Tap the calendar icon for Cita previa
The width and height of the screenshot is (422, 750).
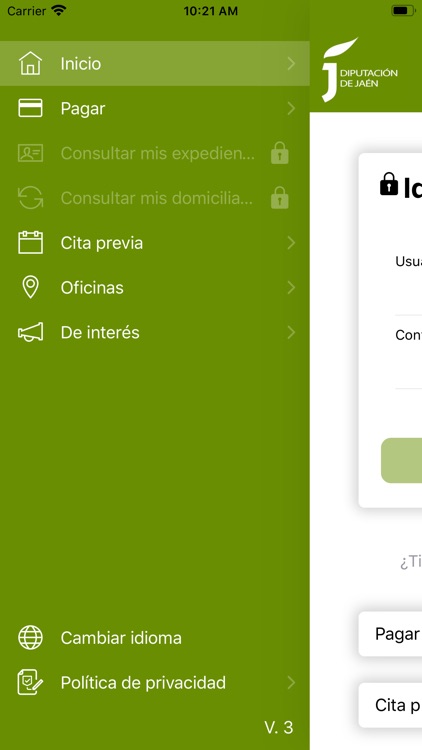pos(30,243)
